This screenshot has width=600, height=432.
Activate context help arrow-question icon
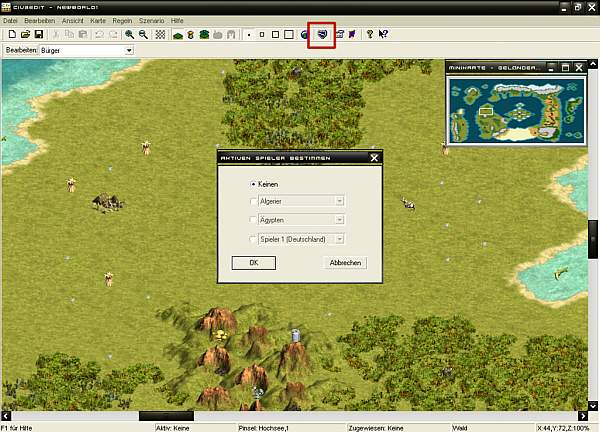(383, 34)
